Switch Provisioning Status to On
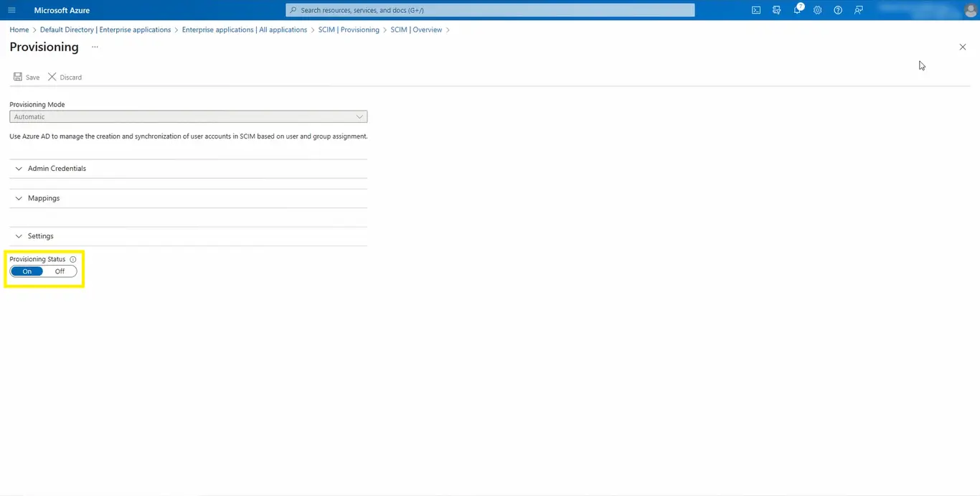 click(x=27, y=271)
